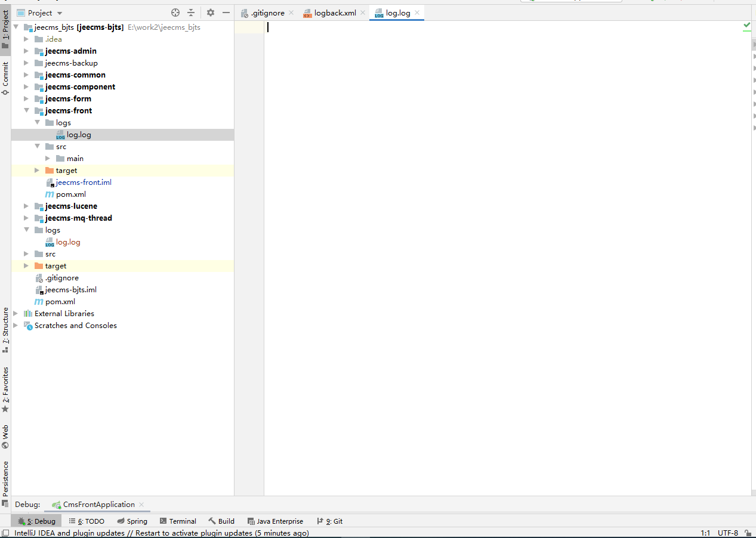Open the Terminal tool window
This screenshot has width=756, height=538.
pos(178,521)
